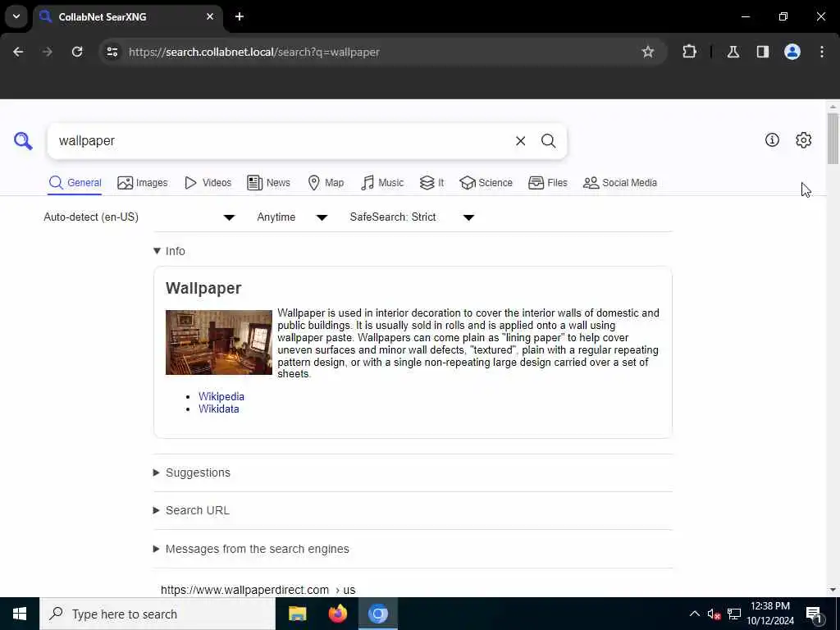This screenshot has height=630, width=840.
Task: Show hidden system tray icons
Action: click(694, 614)
